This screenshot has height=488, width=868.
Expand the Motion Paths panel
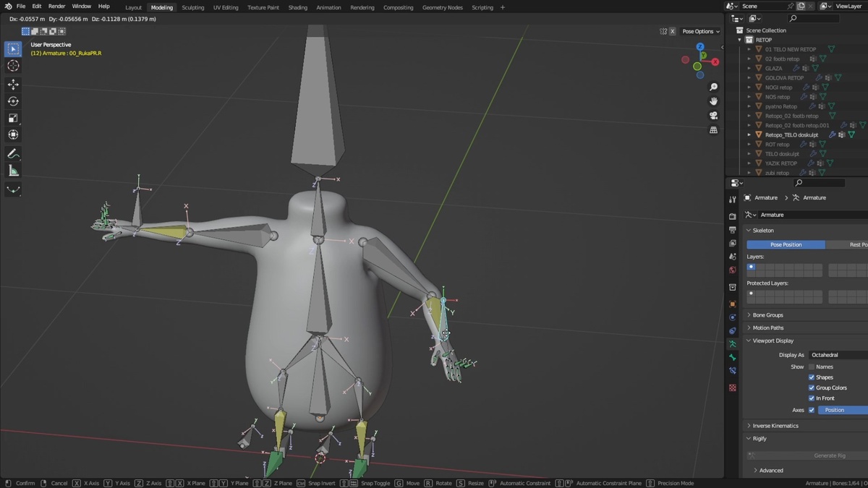(x=767, y=328)
